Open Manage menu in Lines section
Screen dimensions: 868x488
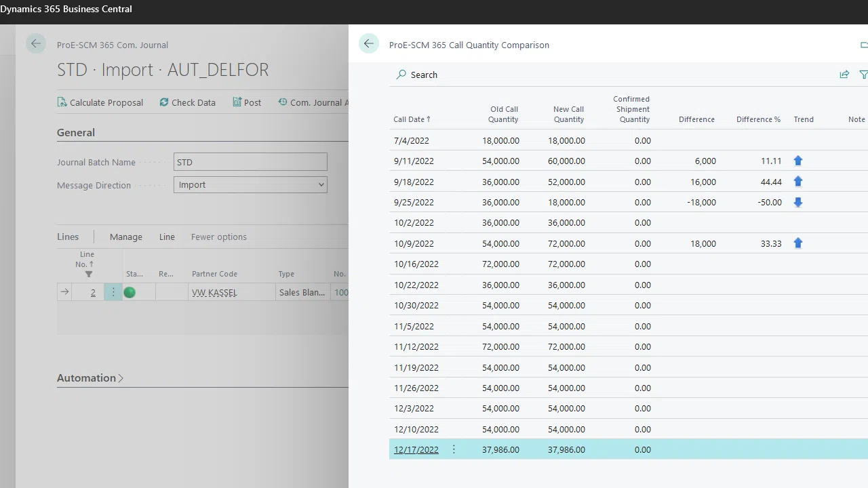pyautogui.click(x=126, y=237)
